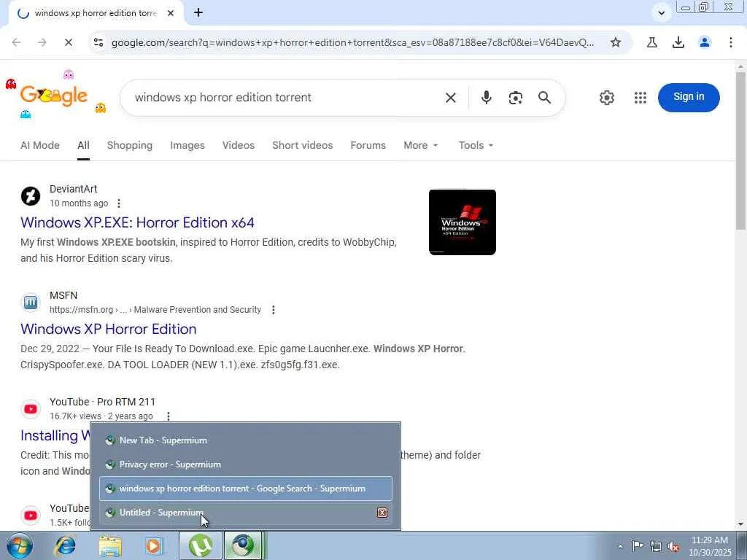Expand the More search filters dropdown
Image resolution: width=747 pixels, height=560 pixels.
click(x=421, y=145)
